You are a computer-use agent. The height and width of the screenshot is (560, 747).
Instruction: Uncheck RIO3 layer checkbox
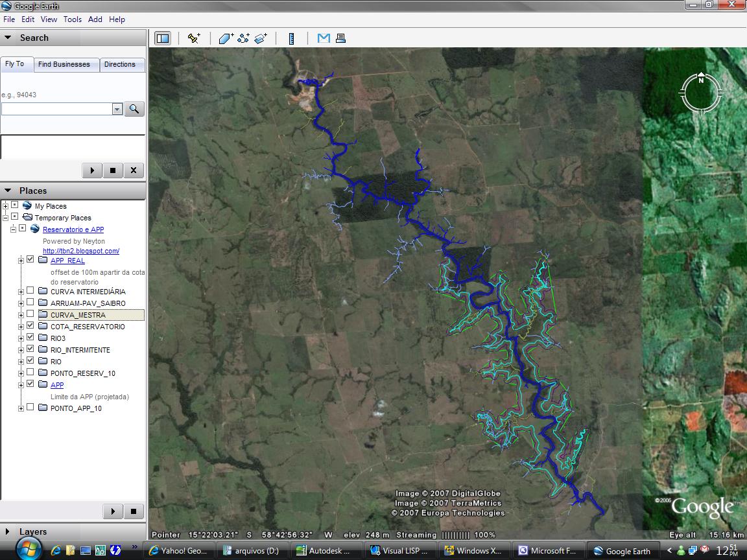coord(30,337)
